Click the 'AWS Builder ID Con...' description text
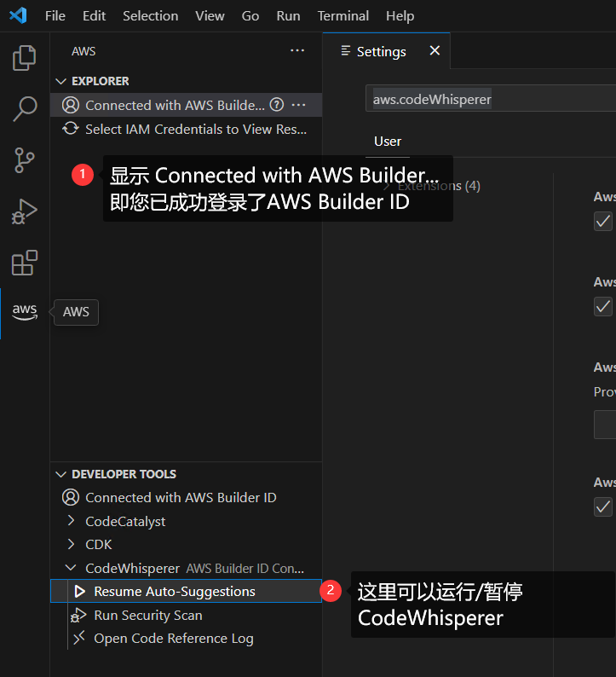Screen dimensions: 616x677 pos(245,568)
